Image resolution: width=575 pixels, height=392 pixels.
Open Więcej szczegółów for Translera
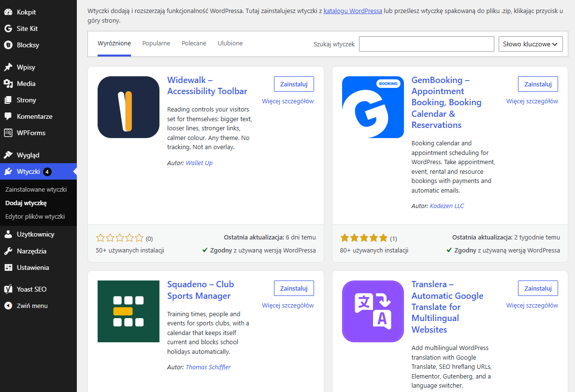pyautogui.click(x=532, y=306)
